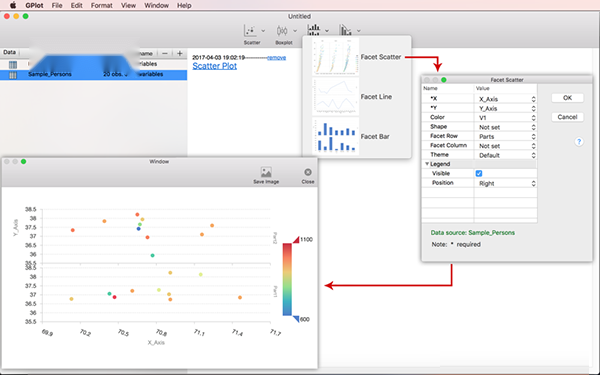The height and width of the screenshot is (375, 600).
Task: Open the Position Right dropdown
Action: click(505, 183)
